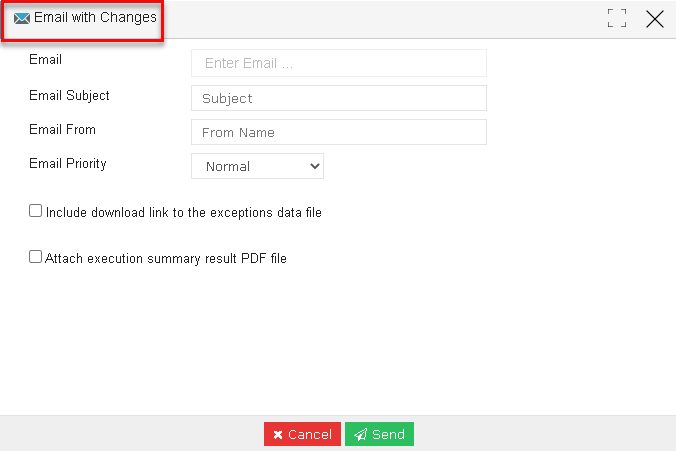Click the chevron arrow of the priority selector
This screenshot has width=676, height=451.
pos(315,166)
